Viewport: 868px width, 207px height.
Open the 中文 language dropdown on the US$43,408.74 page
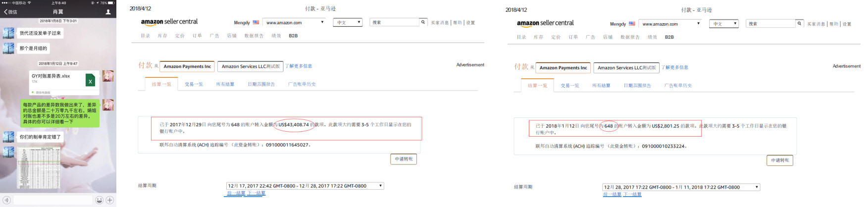(x=349, y=22)
